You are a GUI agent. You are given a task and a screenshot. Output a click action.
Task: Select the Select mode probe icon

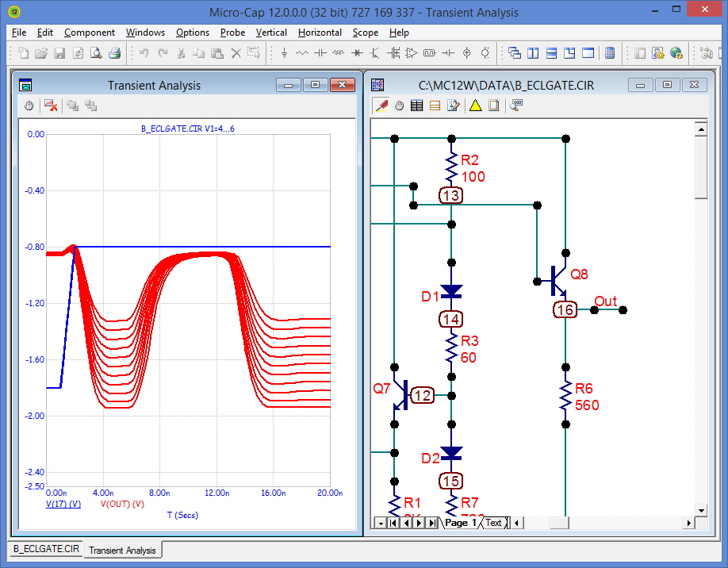coord(381,105)
